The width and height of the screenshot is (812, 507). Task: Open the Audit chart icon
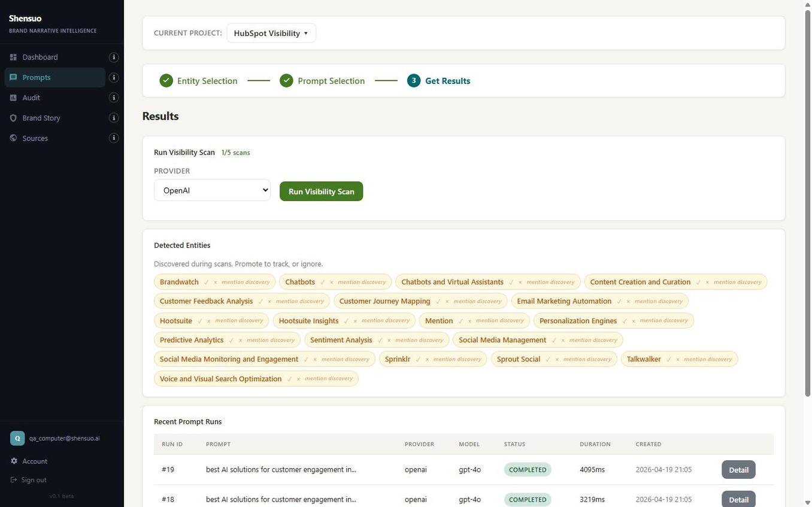(x=14, y=98)
